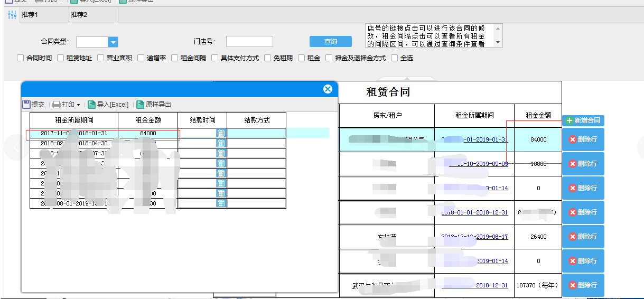Enable the 合同时间 checkbox

coord(21,58)
